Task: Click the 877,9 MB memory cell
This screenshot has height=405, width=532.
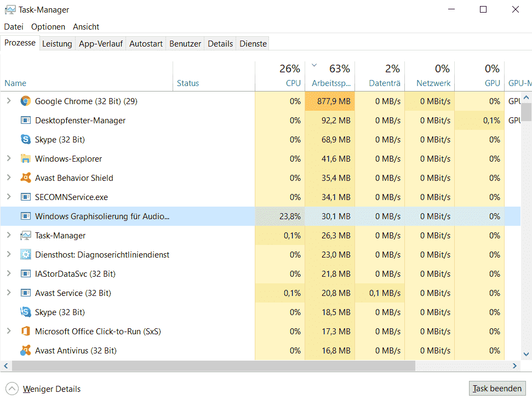Action: point(330,101)
